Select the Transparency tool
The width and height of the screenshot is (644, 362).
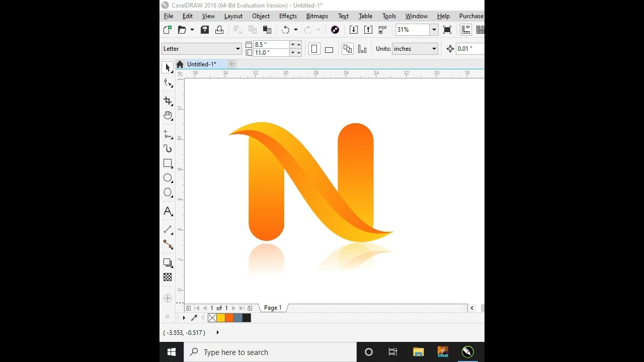pyautogui.click(x=168, y=277)
